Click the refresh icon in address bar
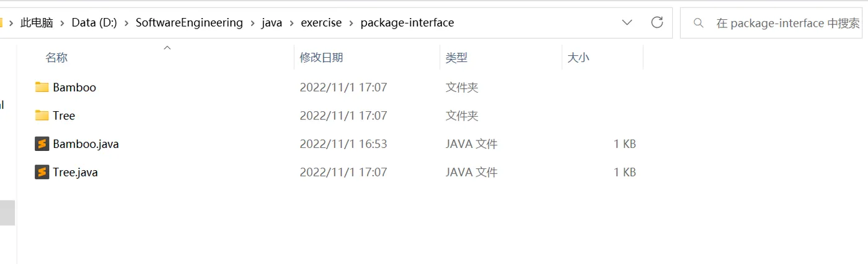The height and width of the screenshot is (264, 868). click(657, 22)
